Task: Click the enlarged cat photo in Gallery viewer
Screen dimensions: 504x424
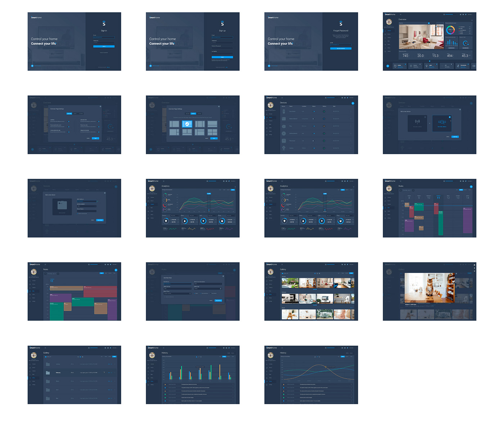Action: point(429,288)
